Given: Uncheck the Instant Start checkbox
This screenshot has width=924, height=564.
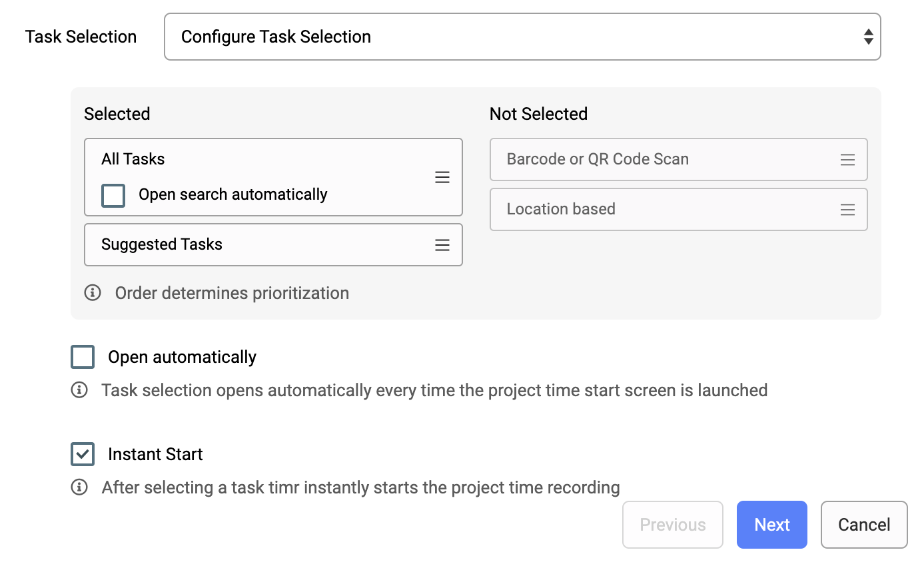Looking at the screenshot, I should coord(83,454).
